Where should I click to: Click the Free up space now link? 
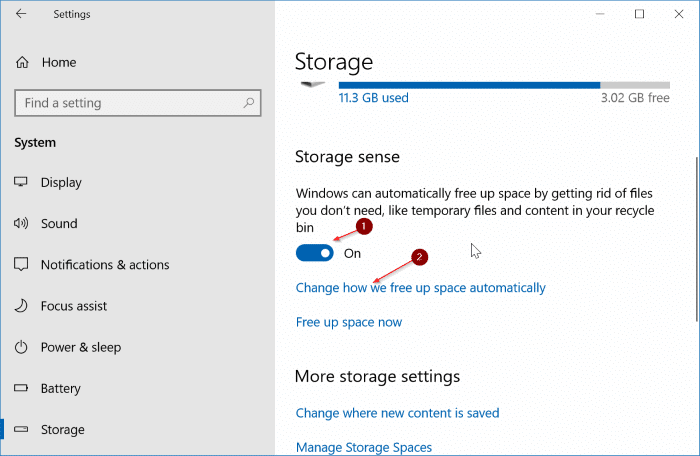click(349, 322)
